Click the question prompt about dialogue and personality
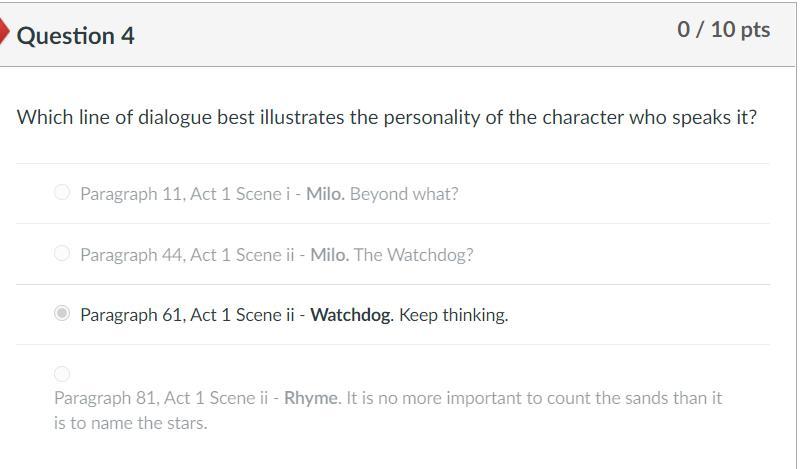The width and height of the screenshot is (800, 469). (x=387, y=118)
